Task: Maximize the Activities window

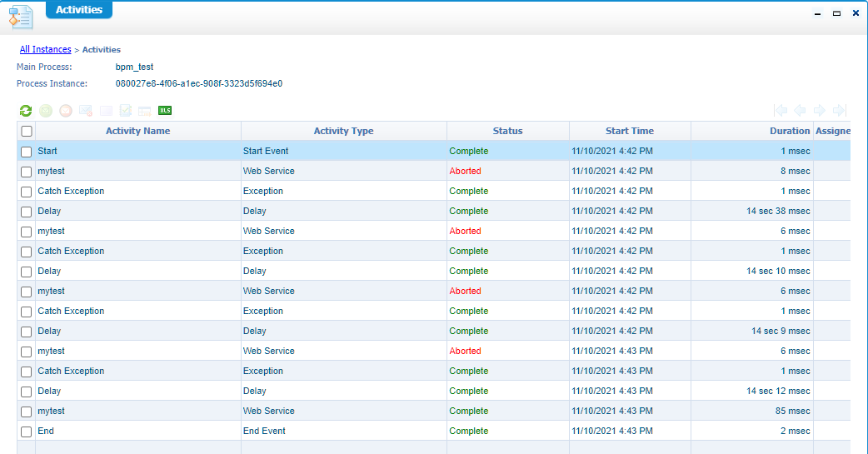Action: (836, 13)
